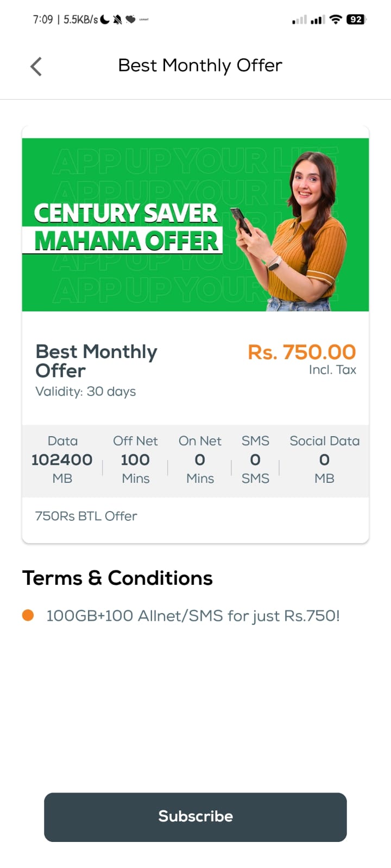The image size is (391, 868).
Task: Tap the back arrow icon
Action: pos(36,67)
